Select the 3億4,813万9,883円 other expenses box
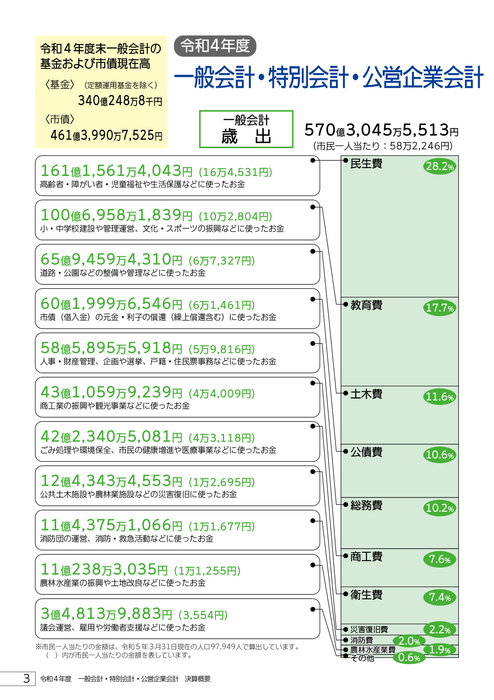The height and width of the screenshot is (700, 494). tap(178, 619)
